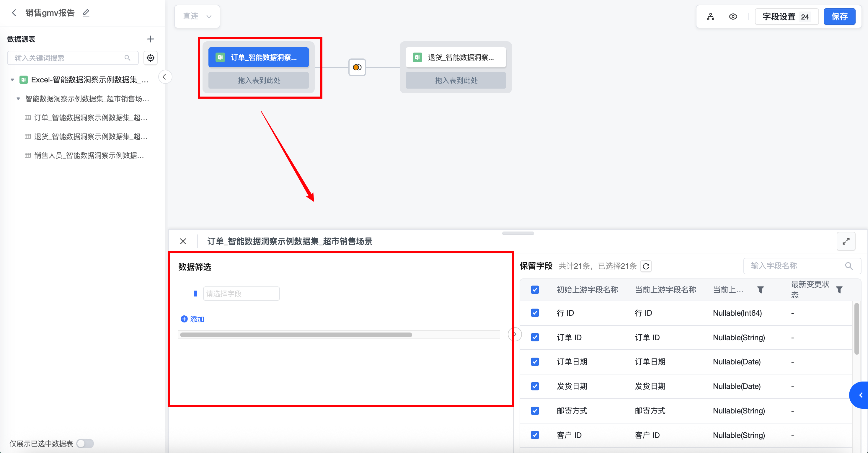The image size is (868, 453).
Task: Open 字段设置 field settings
Action: point(786,17)
